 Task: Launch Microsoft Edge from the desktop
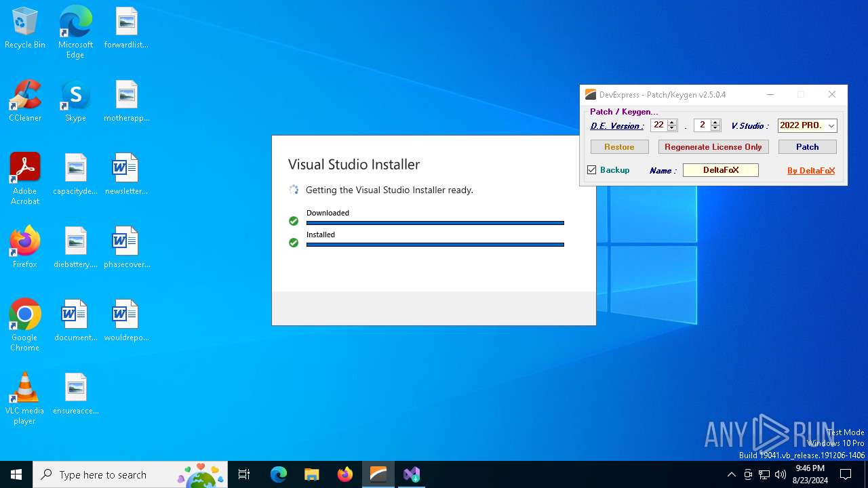coord(75,33)
